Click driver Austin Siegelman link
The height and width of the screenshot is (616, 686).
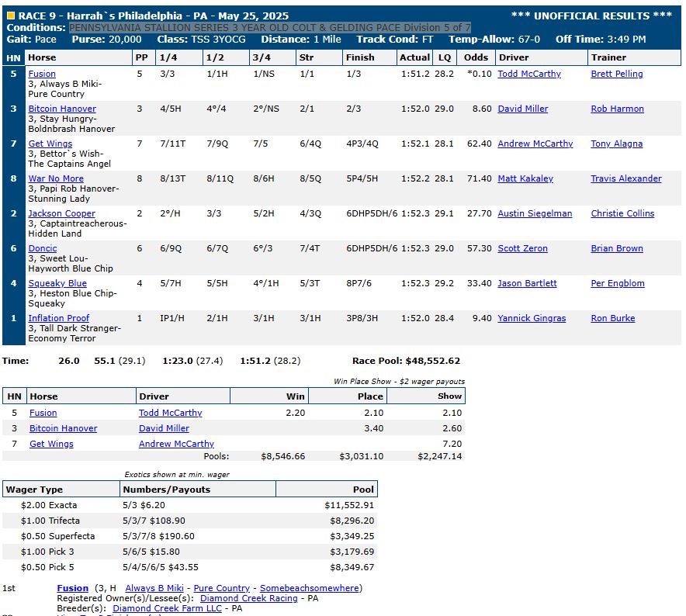(535, 213)
